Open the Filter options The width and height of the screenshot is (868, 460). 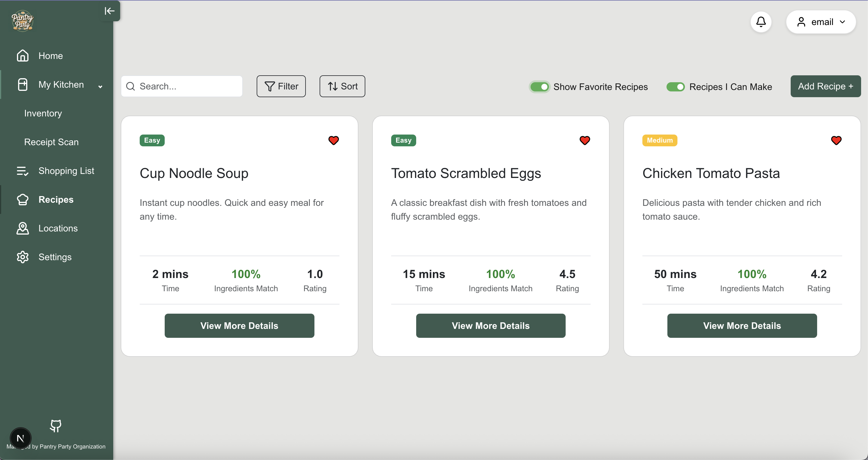click(x=281, y=86)
